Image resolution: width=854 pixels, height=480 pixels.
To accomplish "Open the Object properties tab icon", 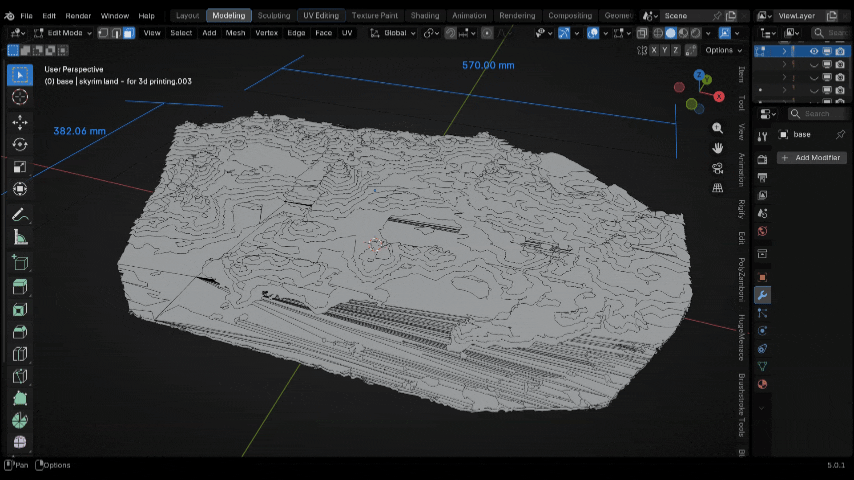I will point(762,277).
